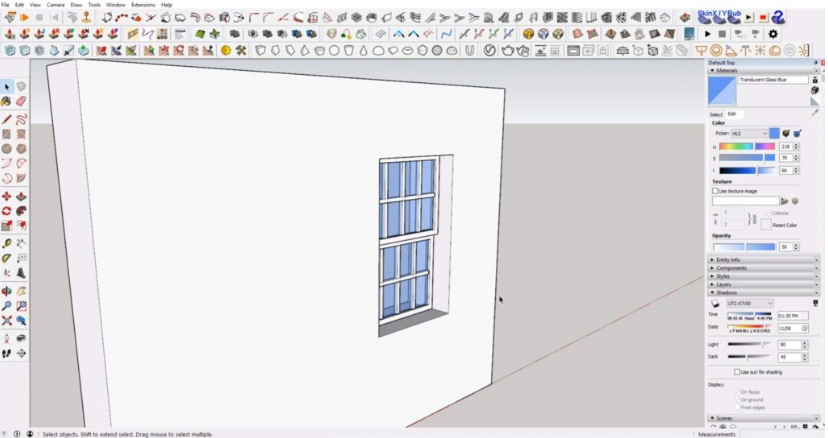
Task: Open the Camera menu
Action: [x=55, y=5]
